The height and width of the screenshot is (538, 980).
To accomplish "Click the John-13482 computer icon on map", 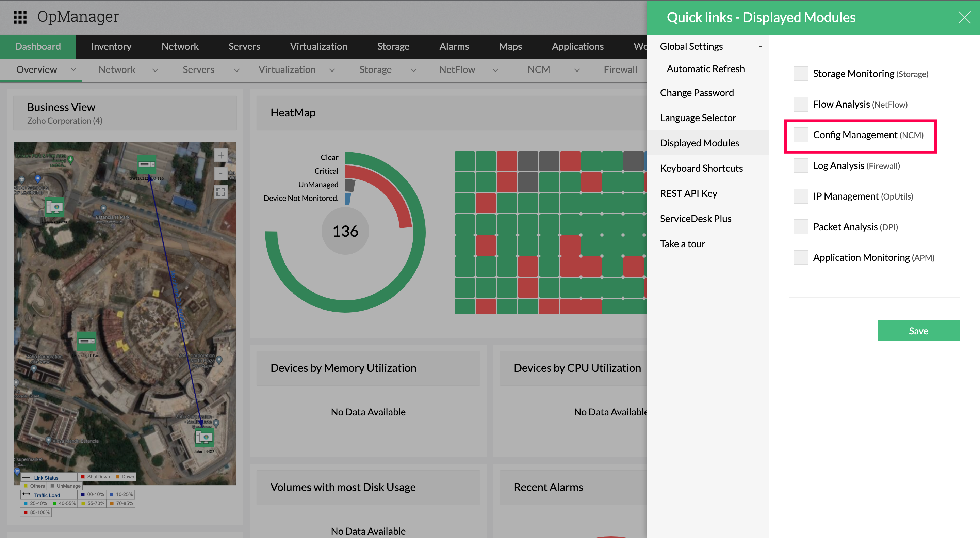I will pos(204,438).
